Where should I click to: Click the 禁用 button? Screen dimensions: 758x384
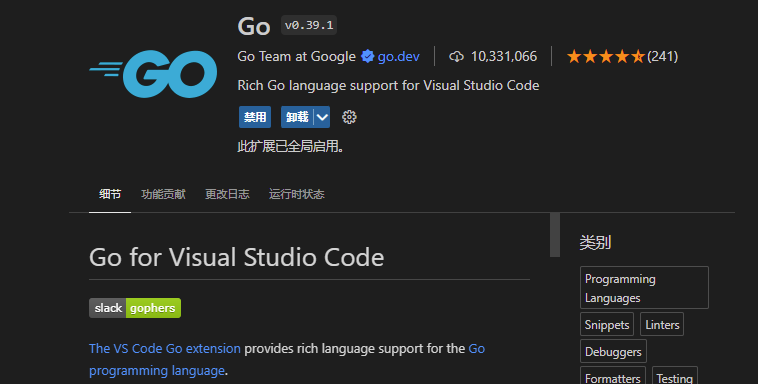(x=255, y=117)
